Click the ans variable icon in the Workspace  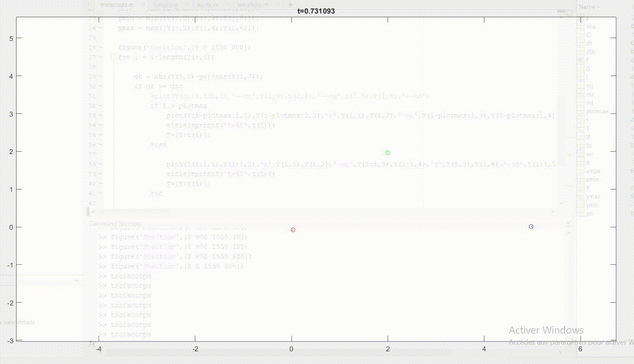(x=580, y=26)
